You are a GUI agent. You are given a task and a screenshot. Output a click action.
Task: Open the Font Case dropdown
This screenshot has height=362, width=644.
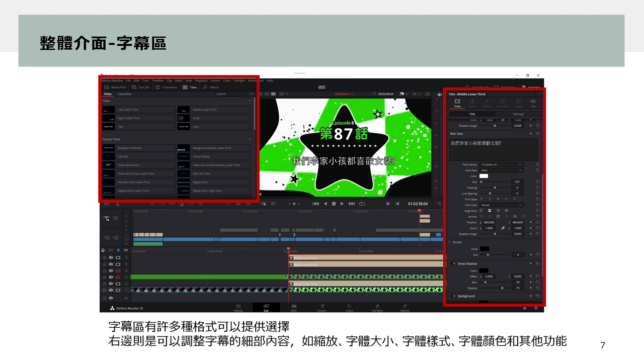[x=501, y=205]
